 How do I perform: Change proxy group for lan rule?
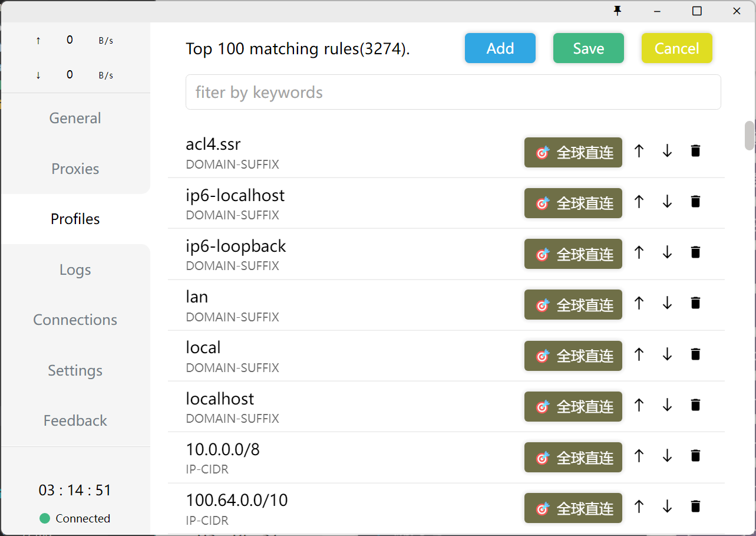573,305
